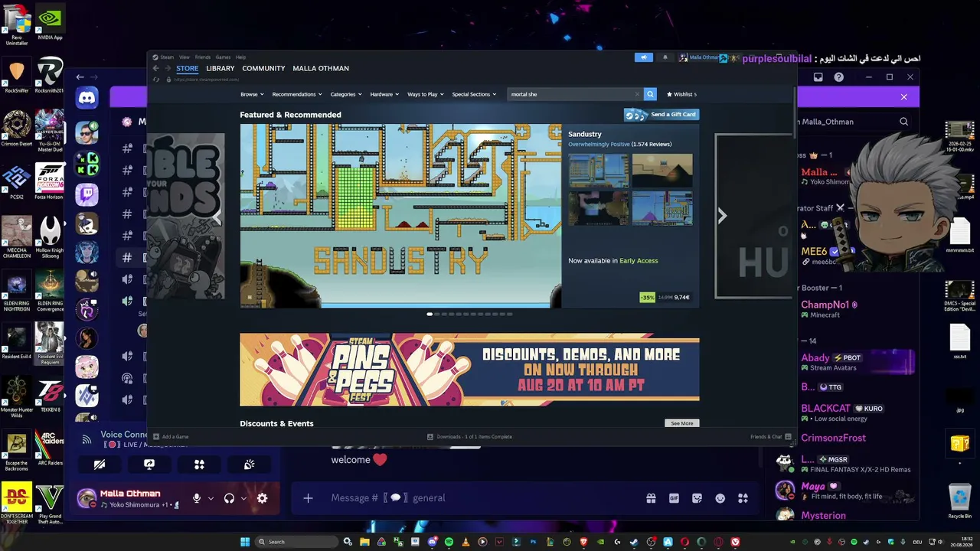Open the Categories dropdown in Steam
This screenshot has height=551, width=980.
pos(346,94)
